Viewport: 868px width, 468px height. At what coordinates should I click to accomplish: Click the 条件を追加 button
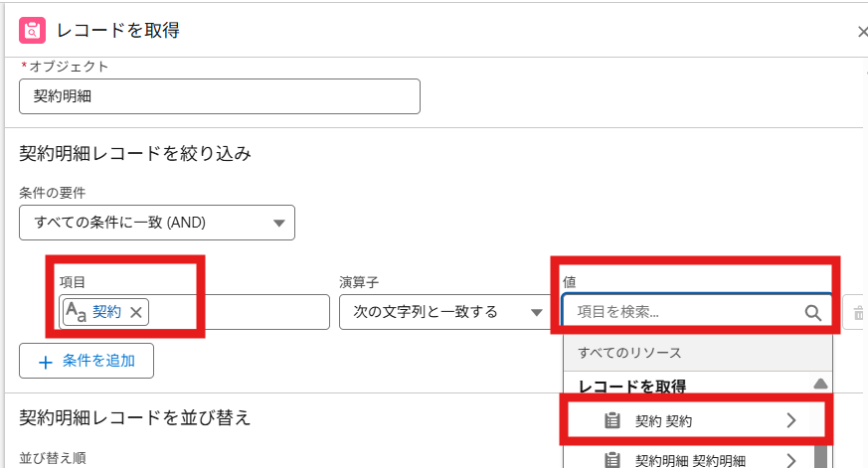86,362
